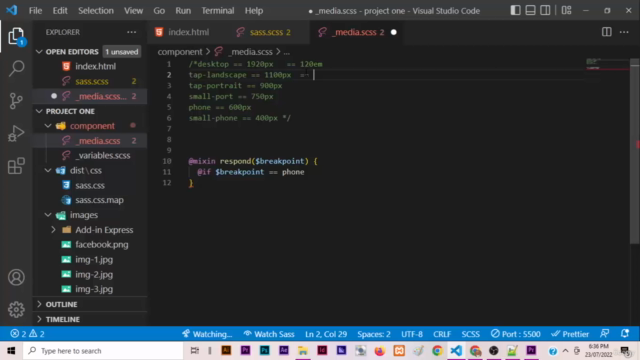640x360 pixels.
Task: Click the editor vertical scrollbar
Action: (x=635, y=151)
